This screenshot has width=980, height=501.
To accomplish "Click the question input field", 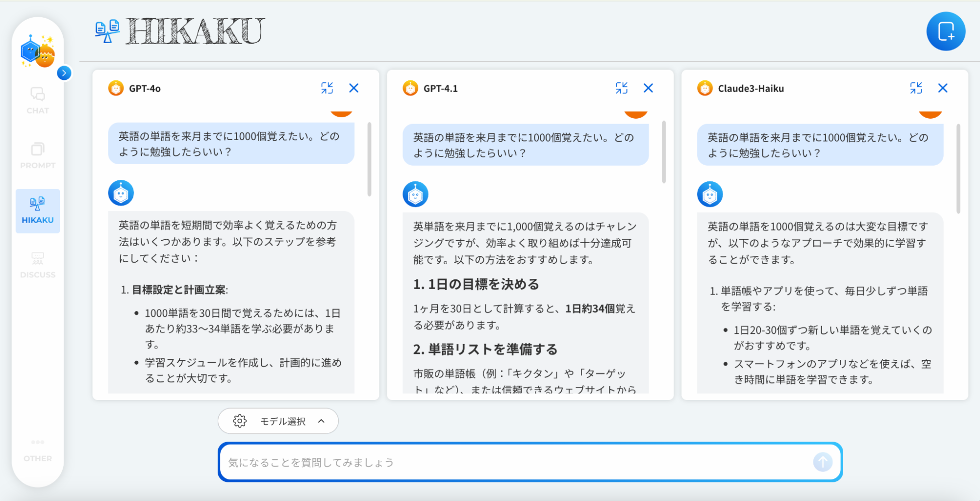I will 490,461.
